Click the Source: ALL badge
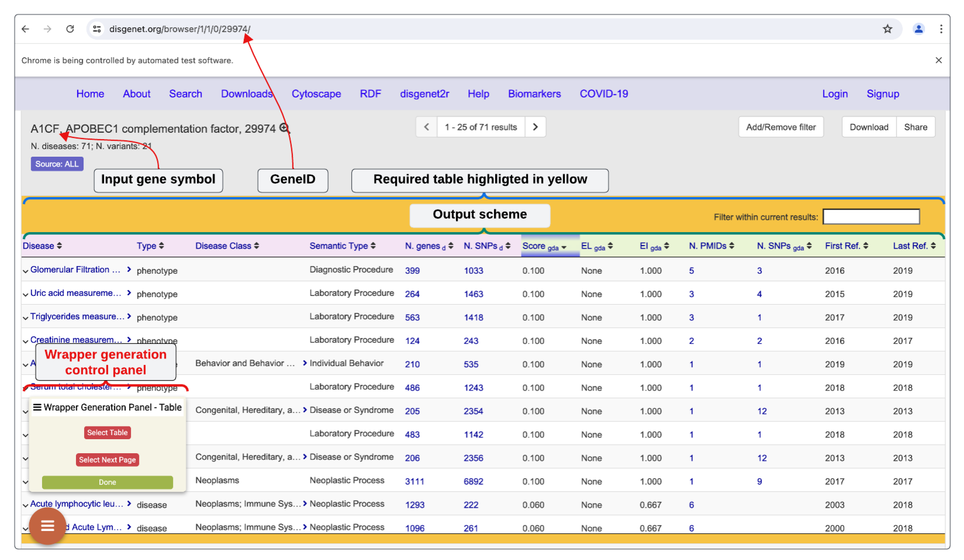964x560 pixels. (57, 164)
